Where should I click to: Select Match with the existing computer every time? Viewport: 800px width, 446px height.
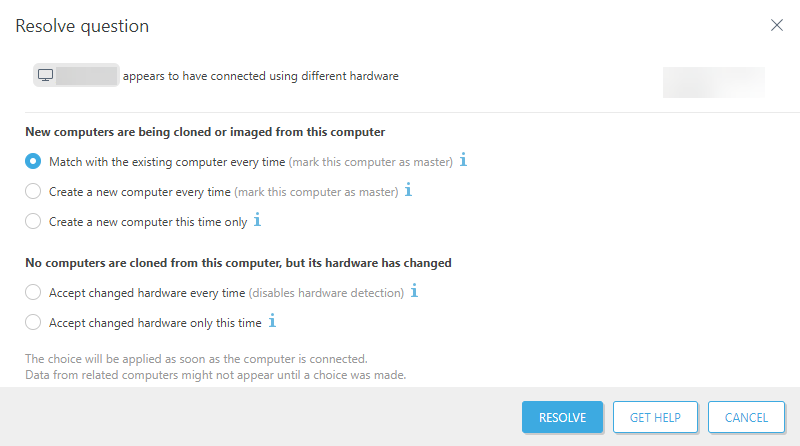tap(33, 161)
